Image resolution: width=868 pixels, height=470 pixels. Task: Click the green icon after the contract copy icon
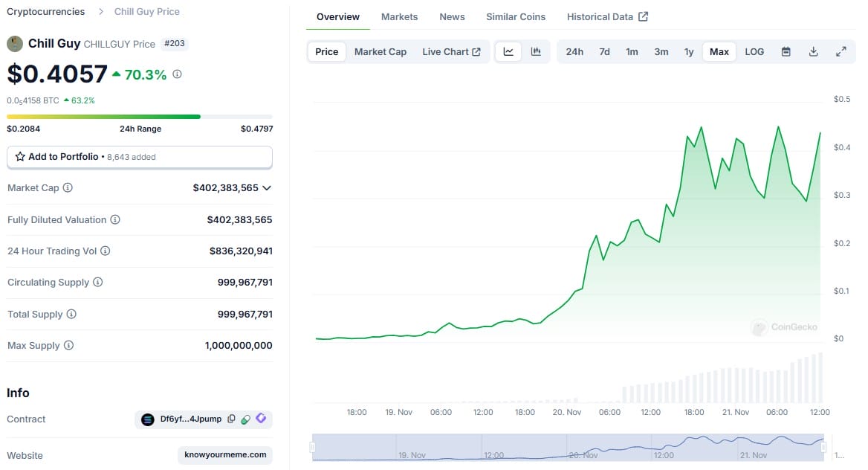point(246,419)
